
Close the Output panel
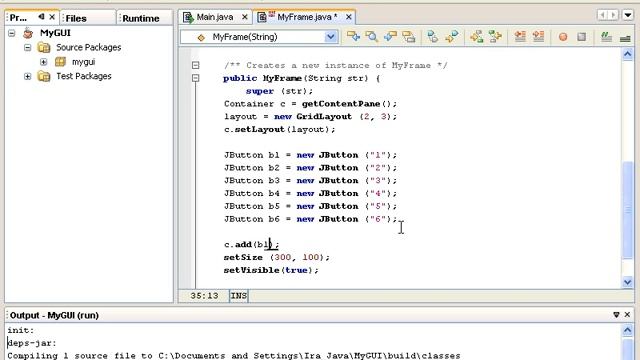tap(628, 315)
